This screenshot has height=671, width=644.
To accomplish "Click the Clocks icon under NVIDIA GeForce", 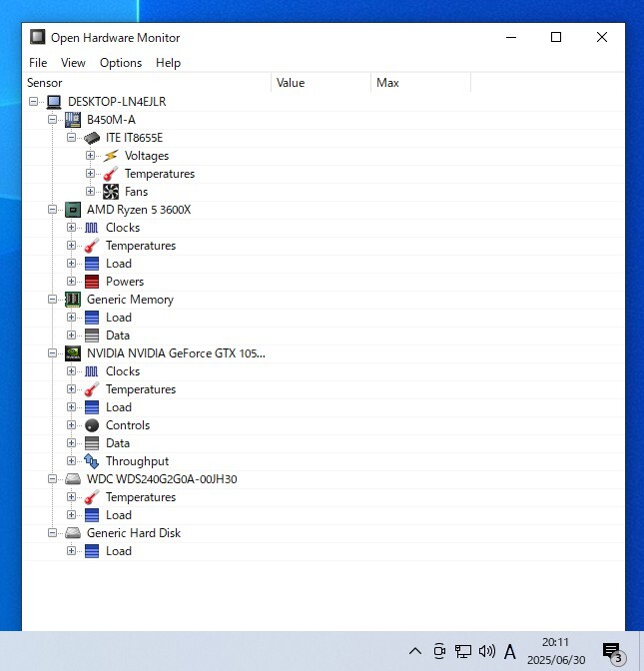I will tap(92, 371).
